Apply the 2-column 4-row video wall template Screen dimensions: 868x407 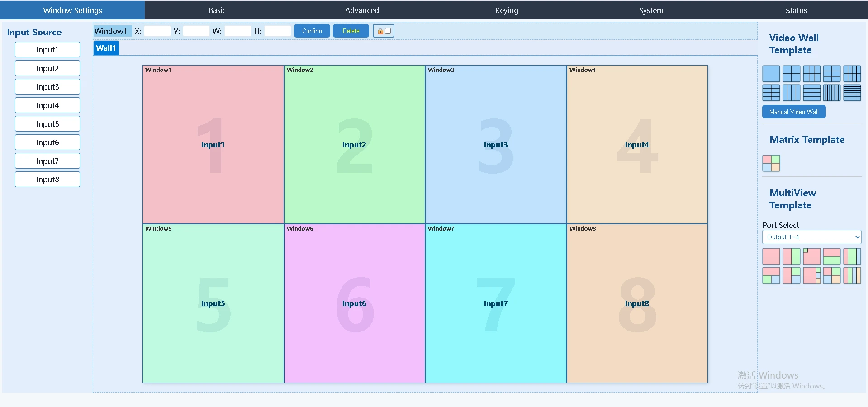(x=771, y=93)
